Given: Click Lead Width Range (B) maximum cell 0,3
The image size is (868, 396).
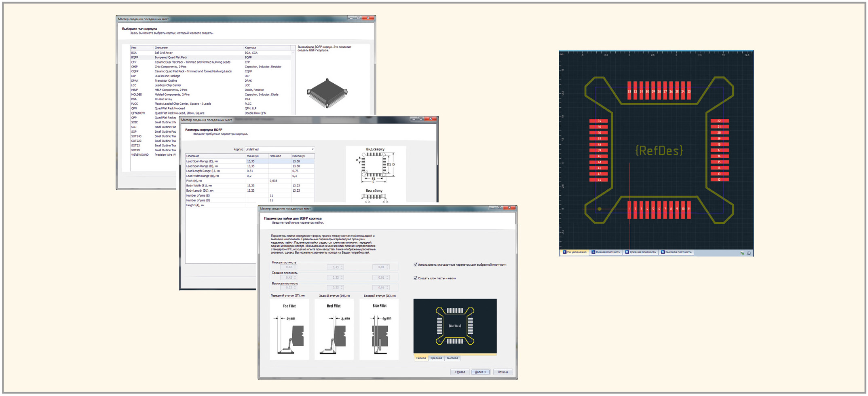Looking at the screenshot, I should 302,176.
